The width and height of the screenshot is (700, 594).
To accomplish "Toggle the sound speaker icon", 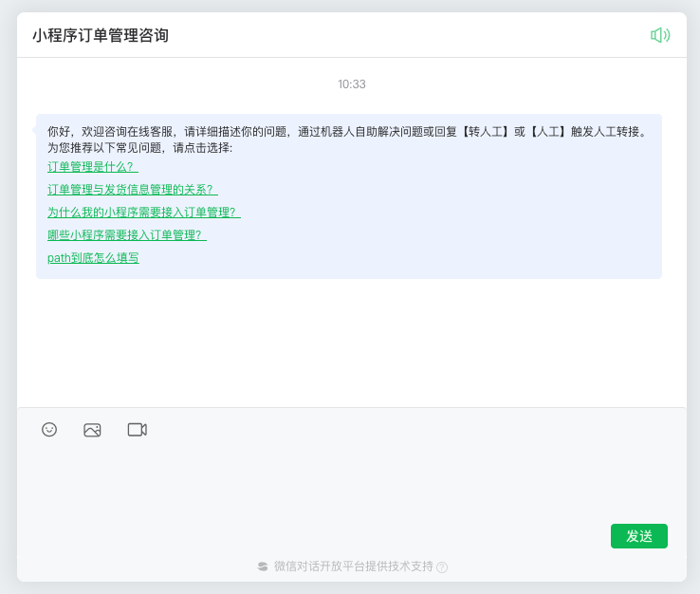I will coord(660,35).
